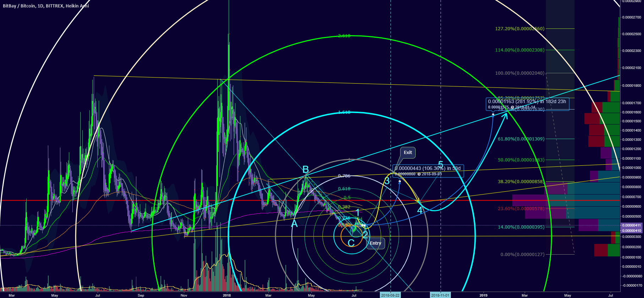Click the 2018 year label on time axis
Image resolution: width=644 pixels, height=298 pixels.
227,295
